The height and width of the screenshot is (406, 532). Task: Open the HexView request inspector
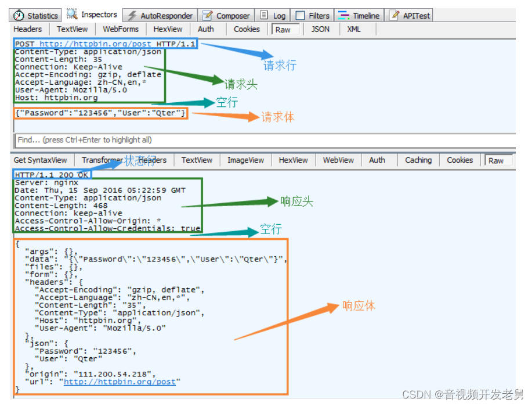pos(168,29)
